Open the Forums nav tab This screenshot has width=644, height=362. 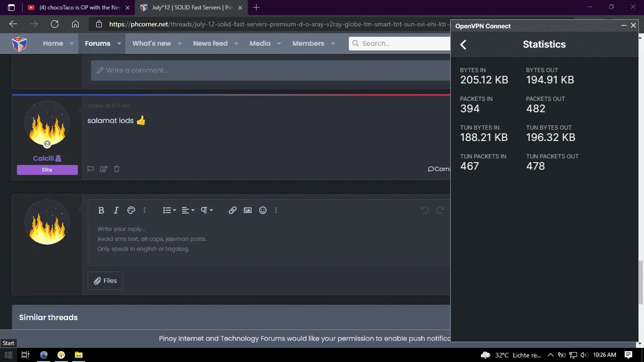point(98,43)
